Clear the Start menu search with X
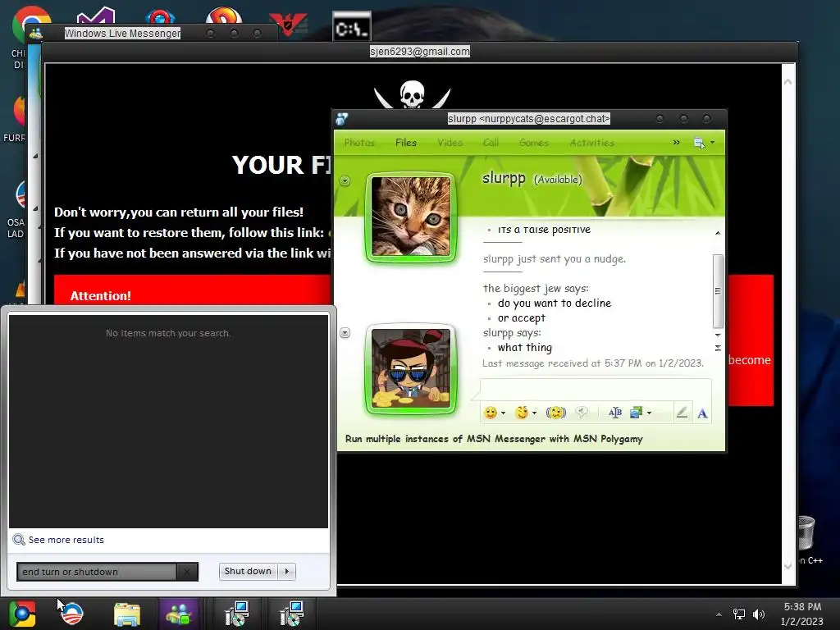Viewport: 840px width, 630px height. click(x=186, y=572)
